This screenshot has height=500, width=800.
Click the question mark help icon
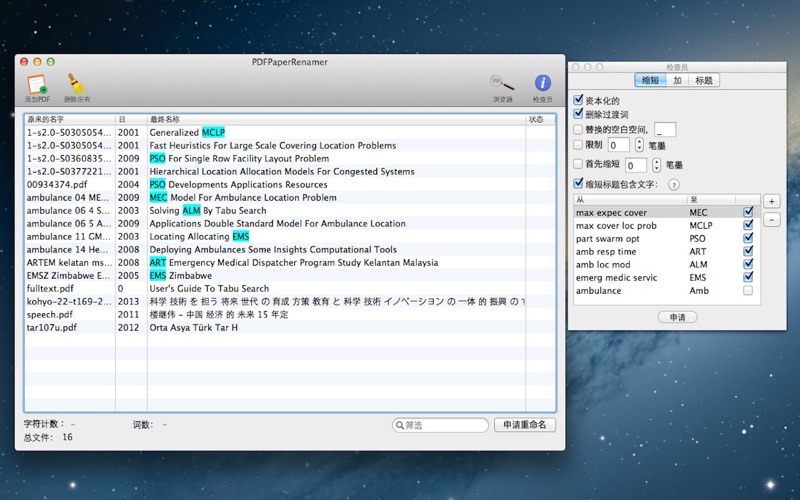(673, 184)
